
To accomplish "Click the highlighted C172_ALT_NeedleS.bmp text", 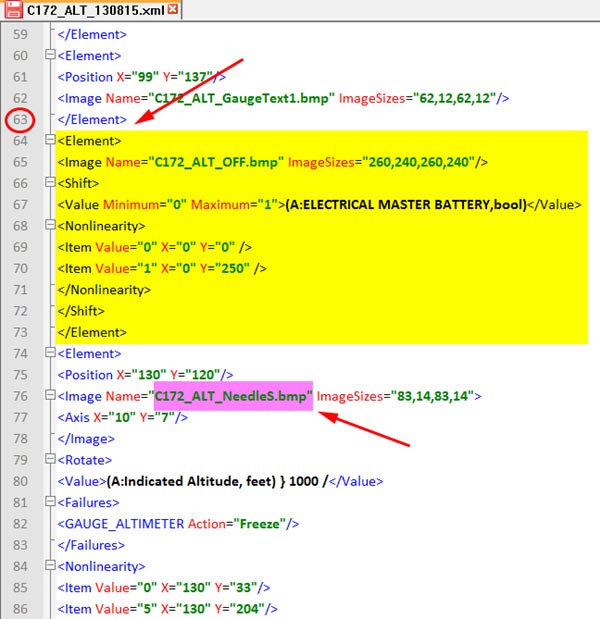I will pyautogui.click(x=232, y=396).
